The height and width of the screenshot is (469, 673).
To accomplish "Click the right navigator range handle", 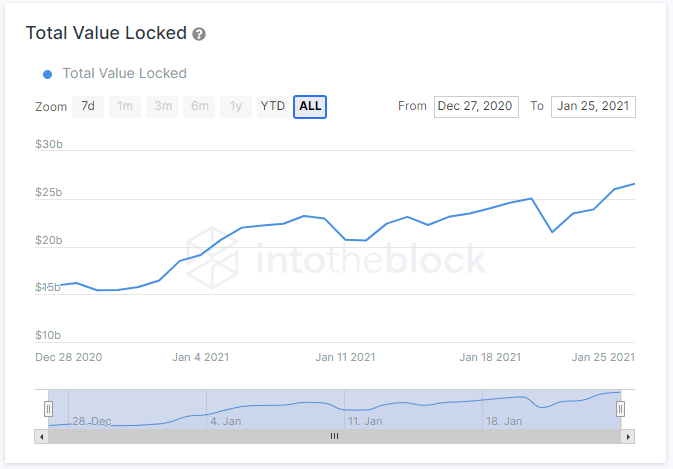I will (x=620, y=408).
